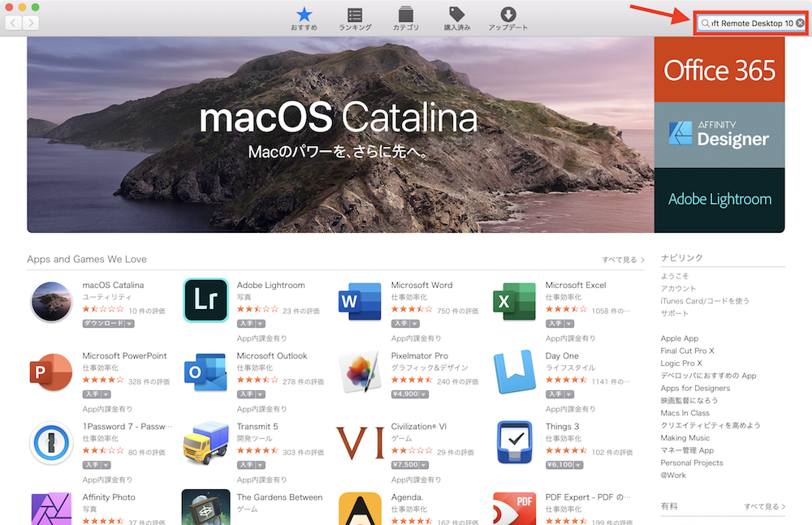
Task: Click the Microsoft Outlook app icon
Action: tap(205, 372)
